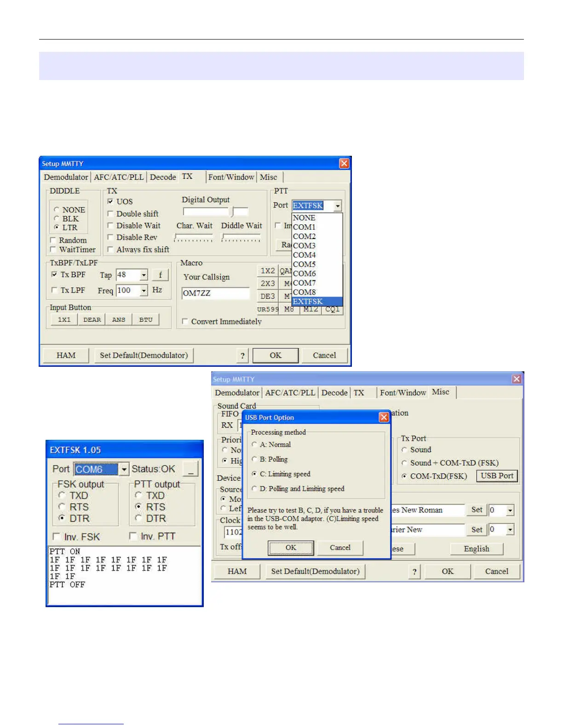Minimize EXTFSK with the underscore button
Viewport: 563px width, 728px height.
(191, 469)
